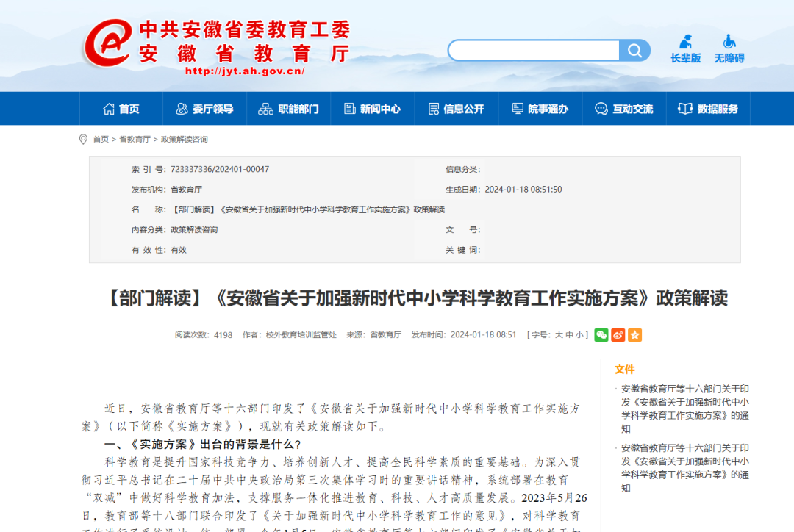Click the home icon beside 首页
This screenshot has height=532, width=794.
click(x=108, y=108)
